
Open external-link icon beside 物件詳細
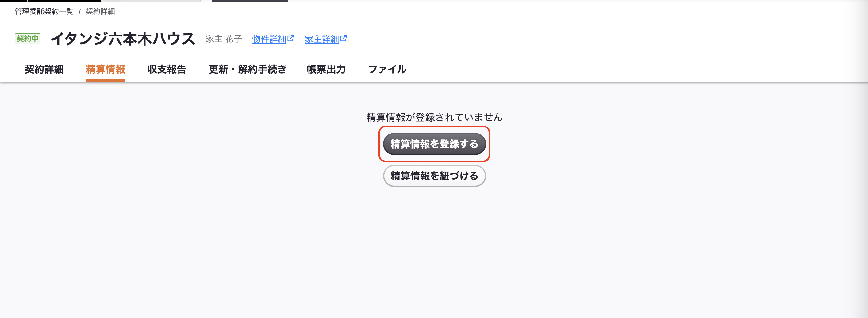(x=290, y=38)
